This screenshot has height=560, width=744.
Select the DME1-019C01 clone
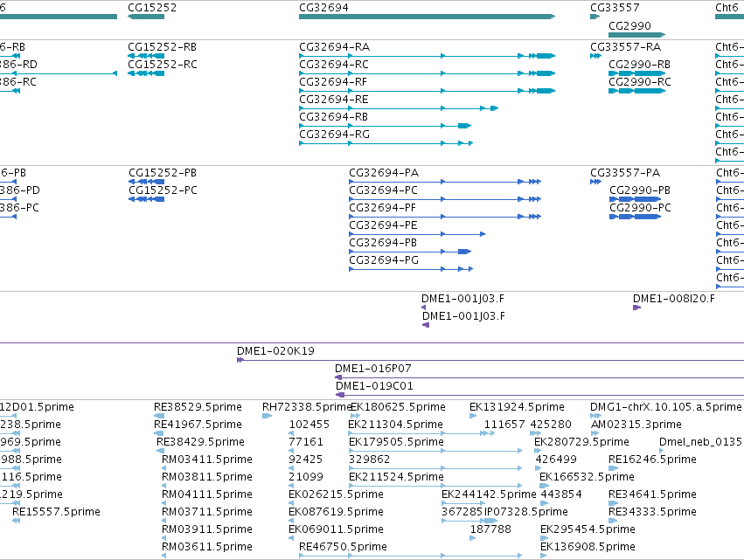click(374, 386)
